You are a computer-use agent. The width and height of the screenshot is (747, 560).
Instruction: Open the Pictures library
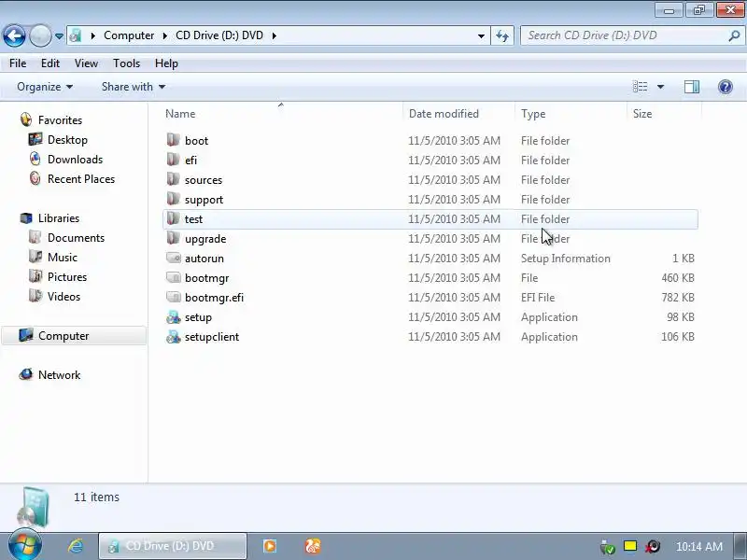66,276
